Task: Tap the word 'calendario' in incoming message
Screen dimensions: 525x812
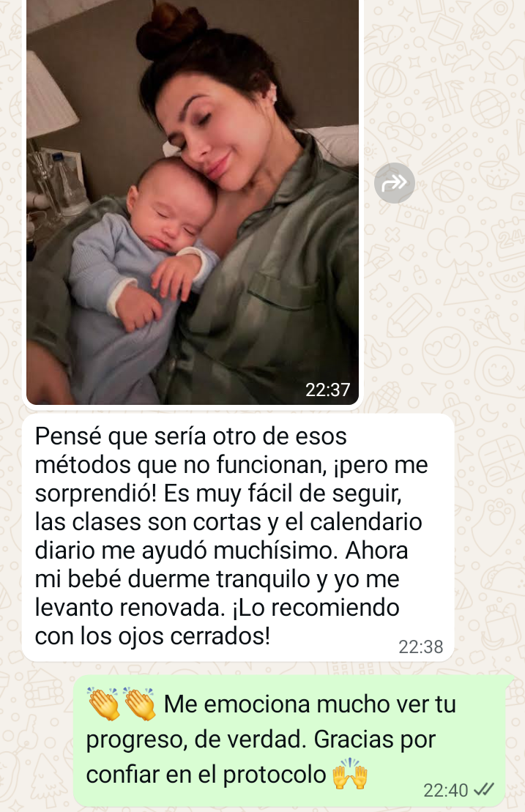Action: (x=366, y=523)
